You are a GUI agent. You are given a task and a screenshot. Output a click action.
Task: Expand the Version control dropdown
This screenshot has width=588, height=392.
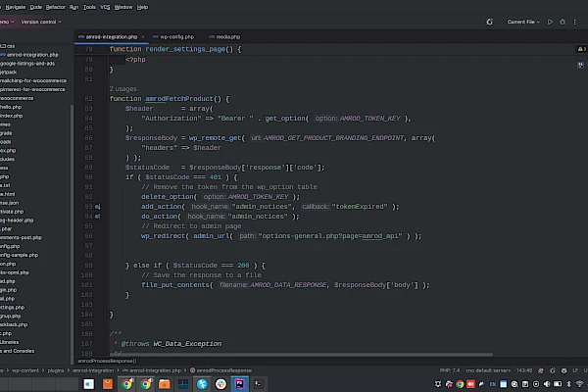click(41, 21)
